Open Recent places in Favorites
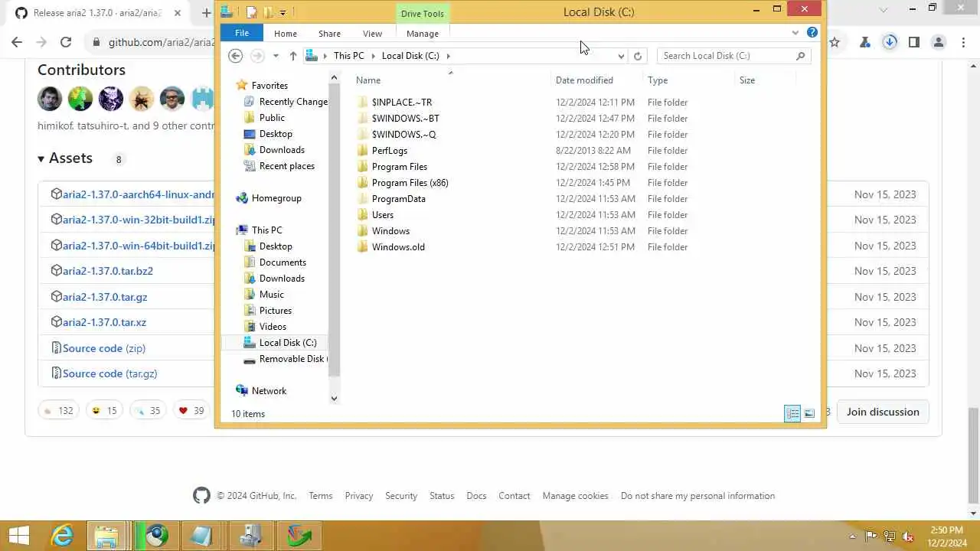The width and height of the screenshot is (980, 551). coord(286,166)
